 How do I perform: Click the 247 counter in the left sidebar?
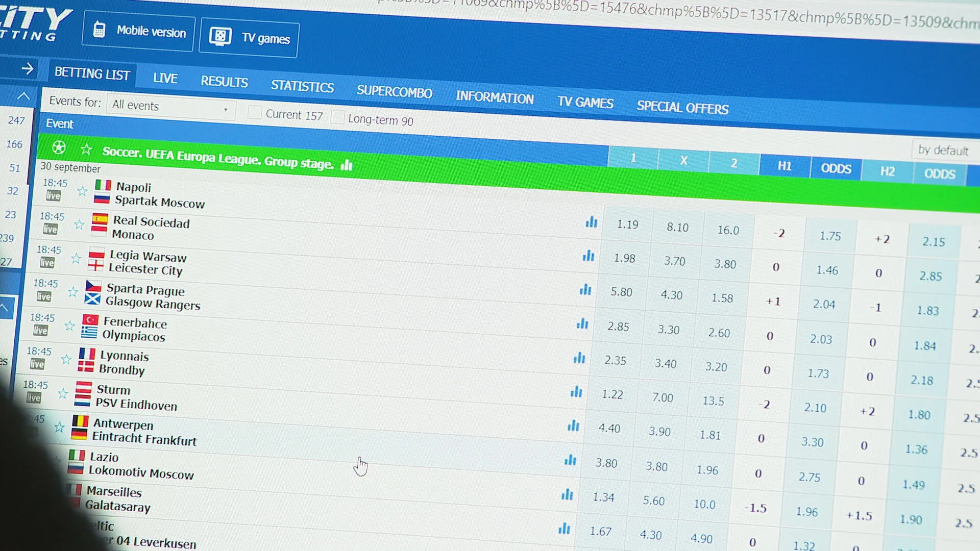click(17, 120)
